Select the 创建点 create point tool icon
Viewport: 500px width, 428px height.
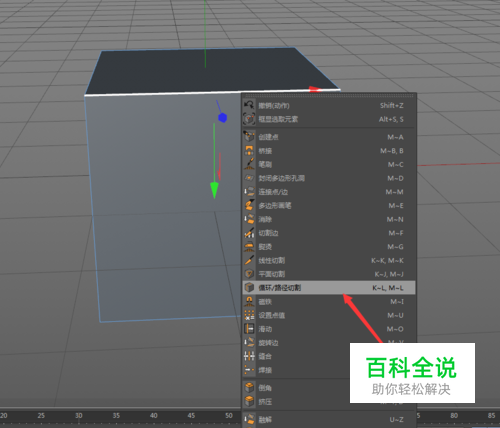[249, 137]
